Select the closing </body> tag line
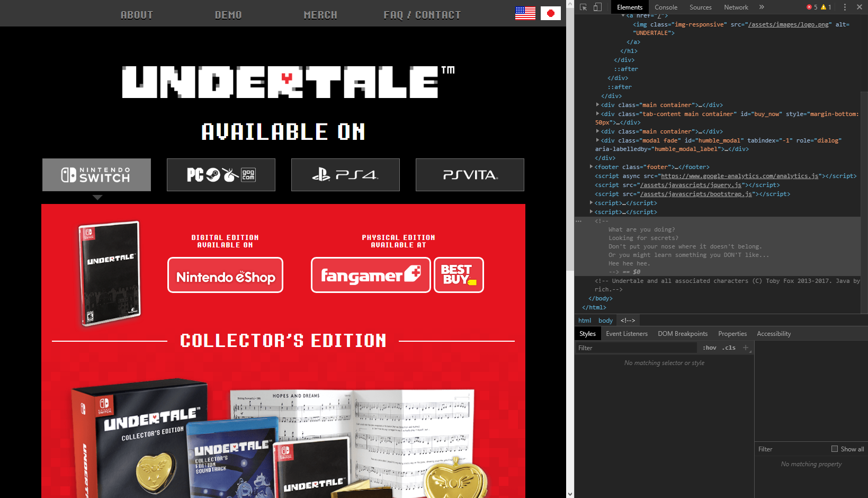 (600, 298)
